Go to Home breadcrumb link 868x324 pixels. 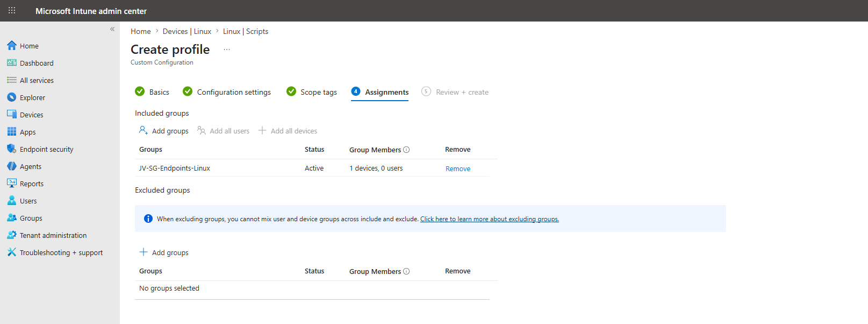141,31
